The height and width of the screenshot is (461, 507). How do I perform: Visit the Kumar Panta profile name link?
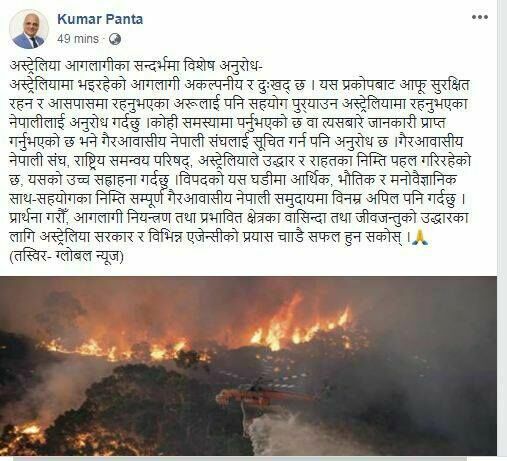[x=100, y=19]
